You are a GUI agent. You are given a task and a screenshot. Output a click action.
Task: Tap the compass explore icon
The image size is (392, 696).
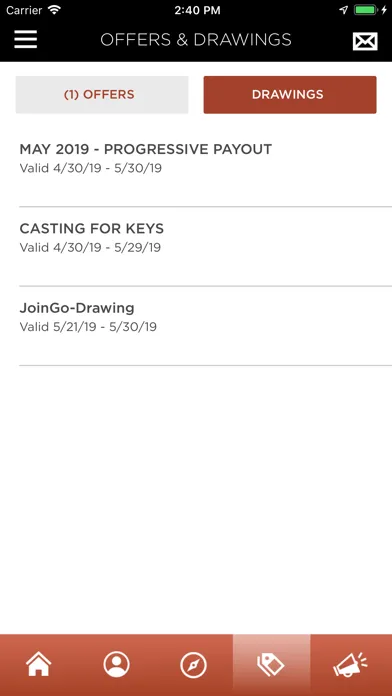pos(194,666)
